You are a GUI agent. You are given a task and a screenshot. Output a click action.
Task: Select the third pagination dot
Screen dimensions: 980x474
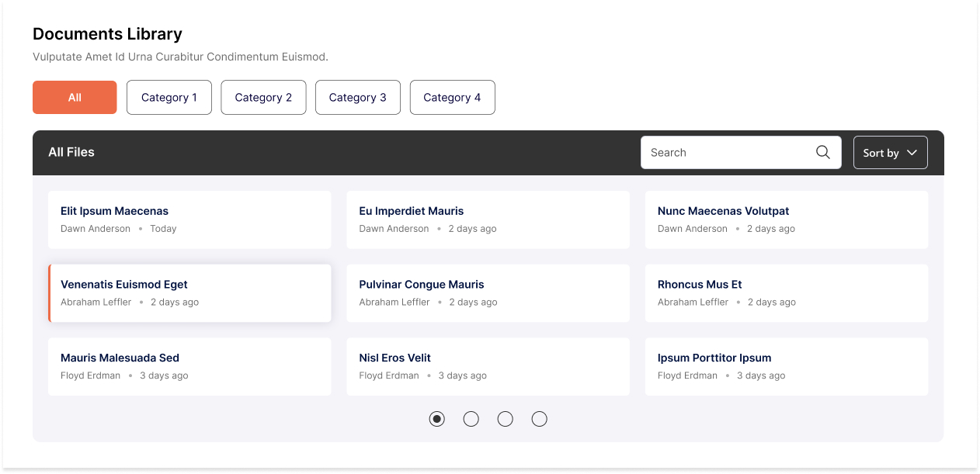[505, 418]
